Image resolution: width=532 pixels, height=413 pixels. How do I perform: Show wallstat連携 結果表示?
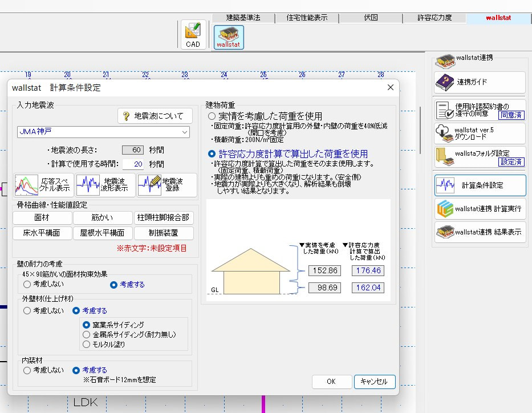coord(480,232)
